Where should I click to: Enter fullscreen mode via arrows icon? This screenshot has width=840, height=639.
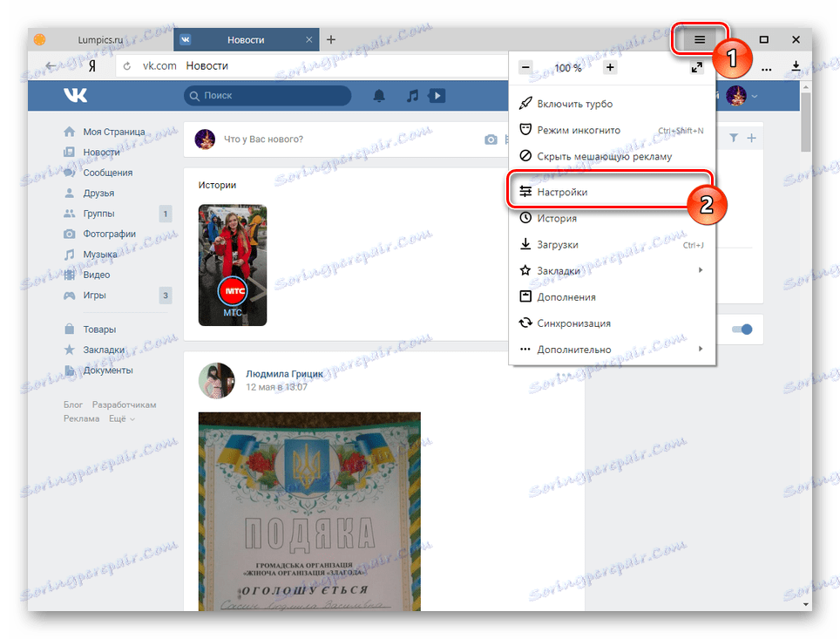pos(696,67)
